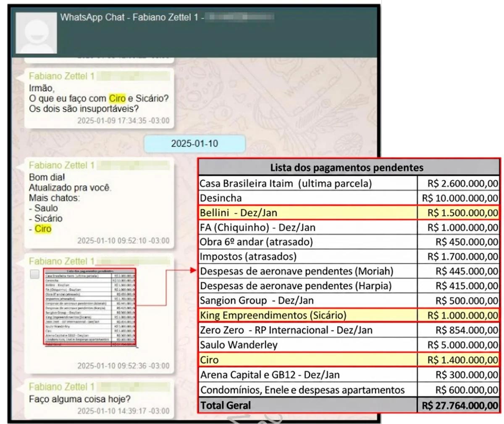Select the 'Total Geral' label cell
This screenshot has width=504, height=424.
(308, 406)
